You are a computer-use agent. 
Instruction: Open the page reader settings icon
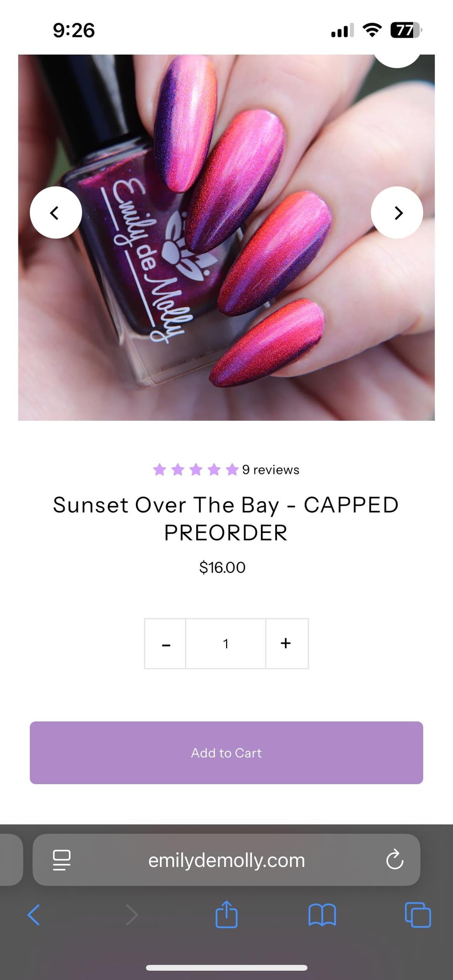(62, 860)
